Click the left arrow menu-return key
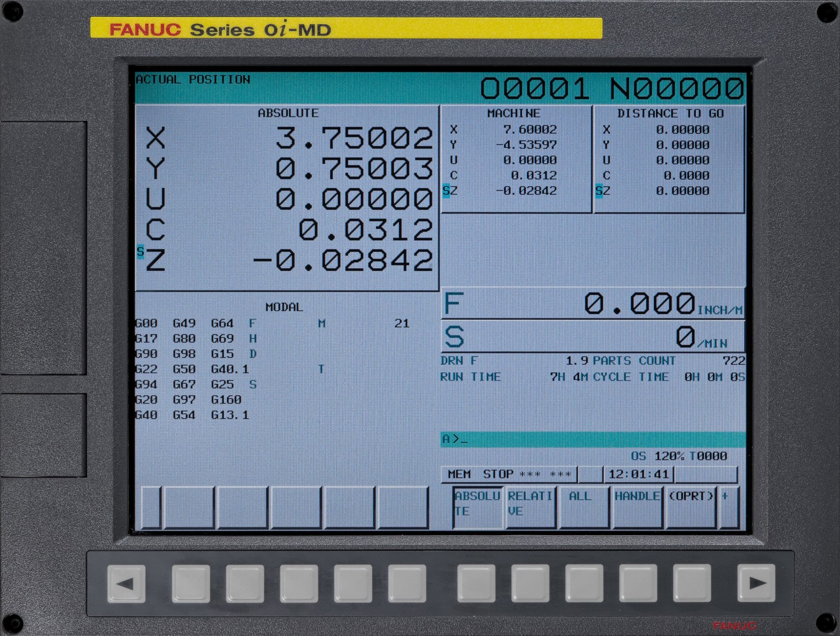 click(x=126, y=583)
